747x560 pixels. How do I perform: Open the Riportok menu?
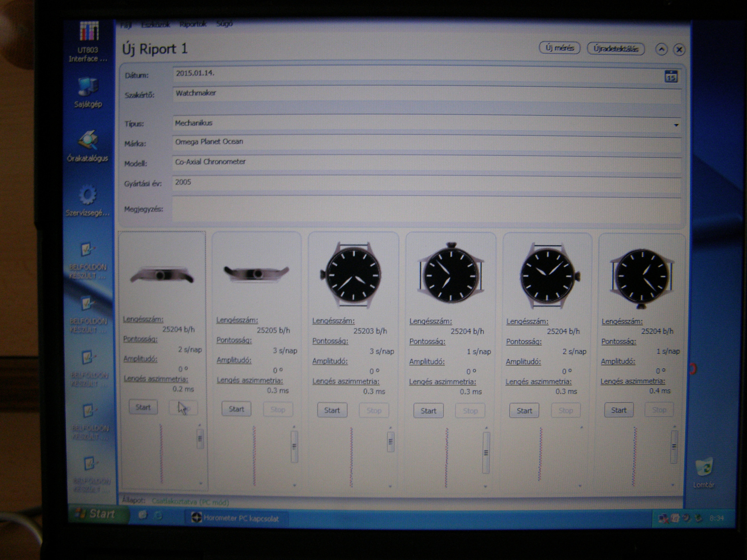click(x=193, y=24)
